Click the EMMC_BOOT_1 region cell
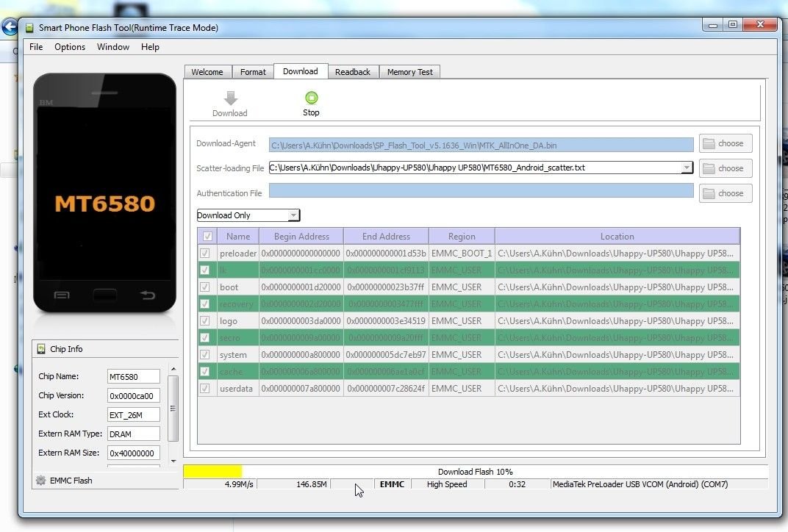This screenshot has height=532, width=788. pyautogui.click(x=462, y=254)
